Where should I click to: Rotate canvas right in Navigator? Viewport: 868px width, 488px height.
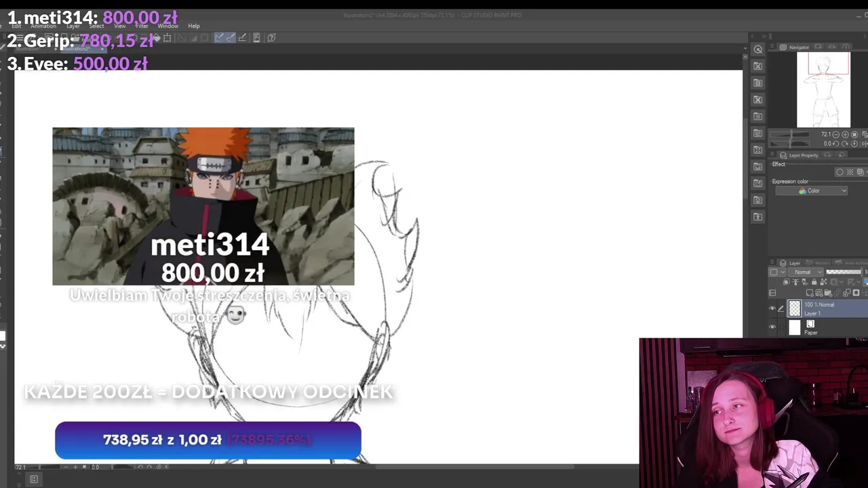coord(845,144)
